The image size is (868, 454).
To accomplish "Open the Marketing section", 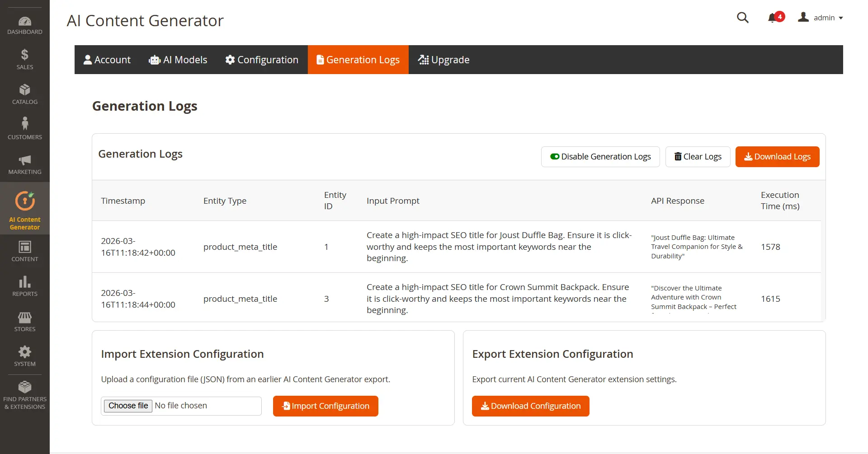I will click(25, 164).
